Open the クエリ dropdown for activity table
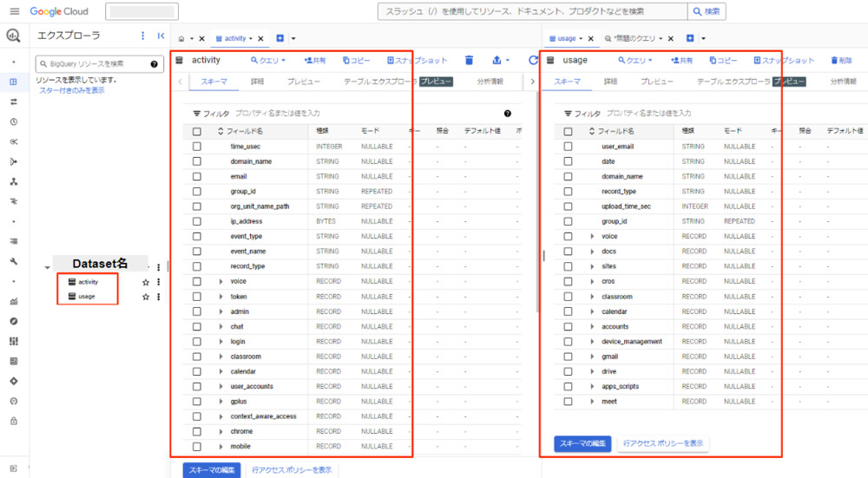The height and width of the screenshot is (478, 868). coord(270,61)
